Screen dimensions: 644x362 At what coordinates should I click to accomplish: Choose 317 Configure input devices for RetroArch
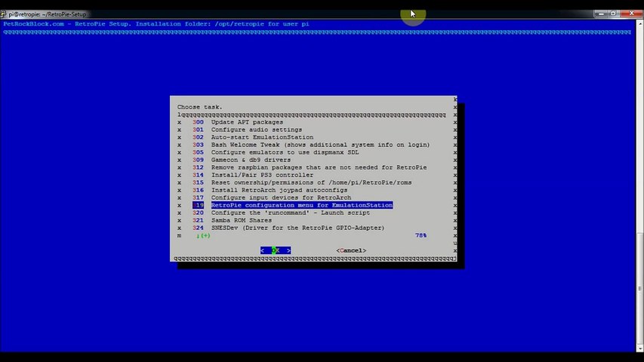(272, 198)
